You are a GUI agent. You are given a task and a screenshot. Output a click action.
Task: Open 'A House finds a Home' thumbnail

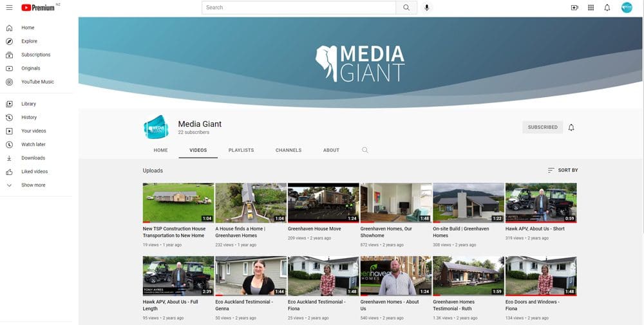[x=251, y=203]
